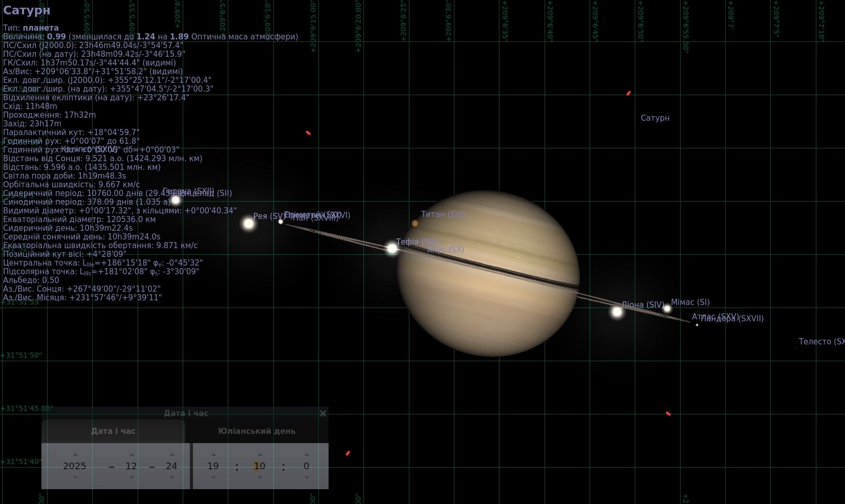Click the 'Захід: 23h17m' info line
This screenshot has width=845, height=504.
tap(32, 124)
